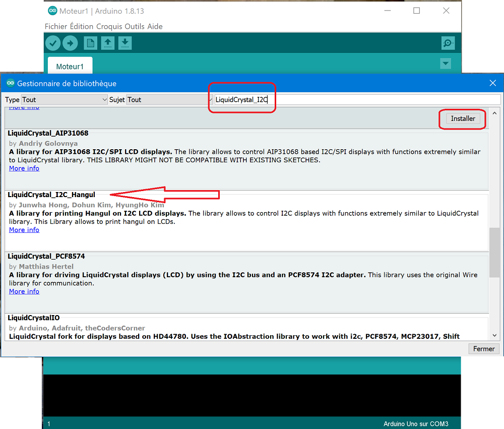504x429 pixels.
Task: Create a new sketch with the New icon
Action: coord(91,43)
